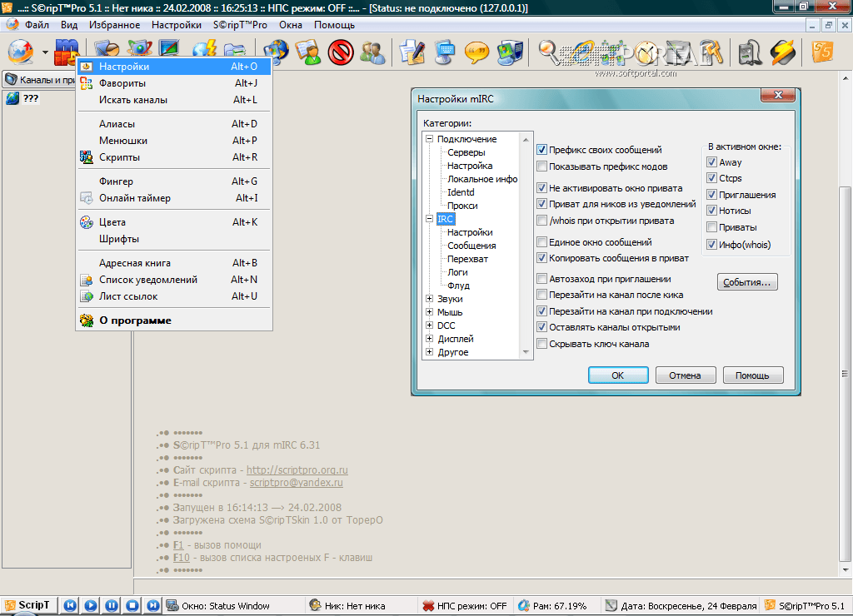The height and width of the screenshot is (616, 853).
Task: Click the globe connect icon in toolbar
Action: pyautogui.click(x=21, y=52)
